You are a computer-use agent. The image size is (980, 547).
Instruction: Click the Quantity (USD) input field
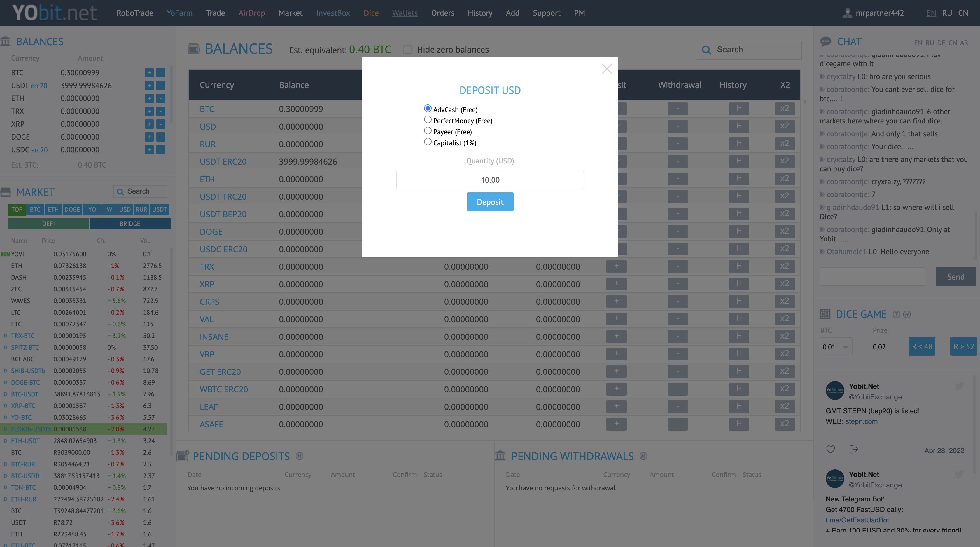coord(490,180)
